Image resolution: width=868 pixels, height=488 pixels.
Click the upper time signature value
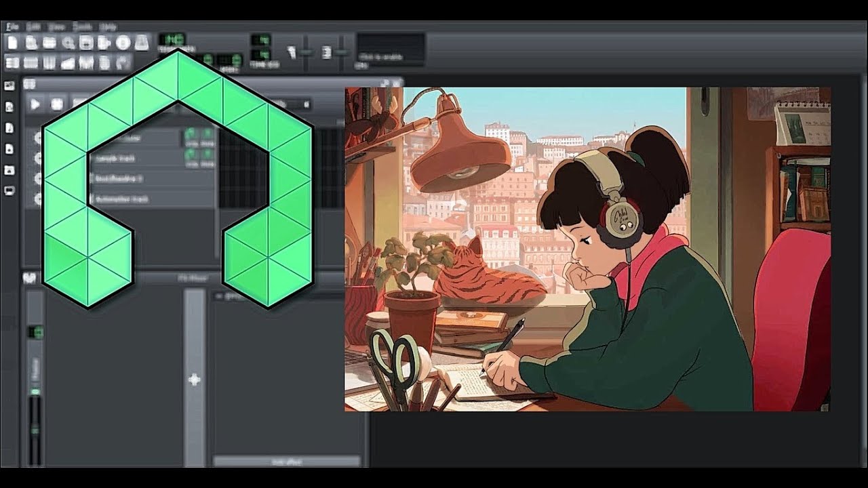coord(260,40)
